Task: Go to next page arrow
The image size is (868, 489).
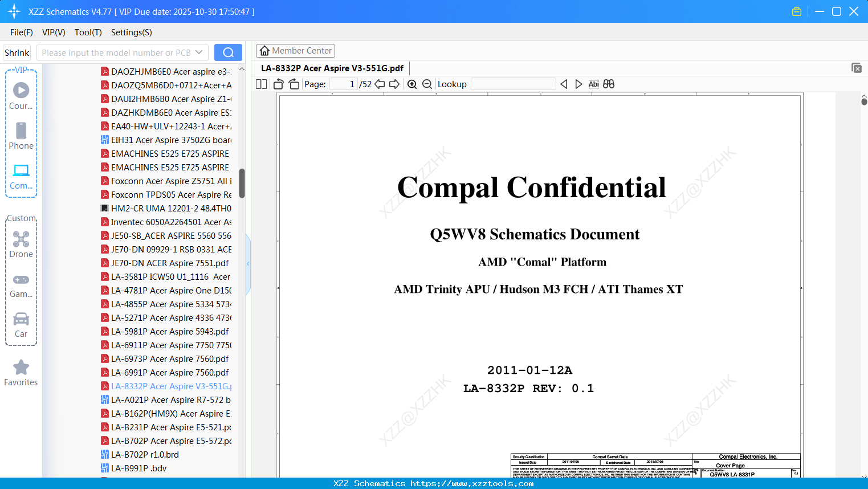Action: click(x=394, y=84)
